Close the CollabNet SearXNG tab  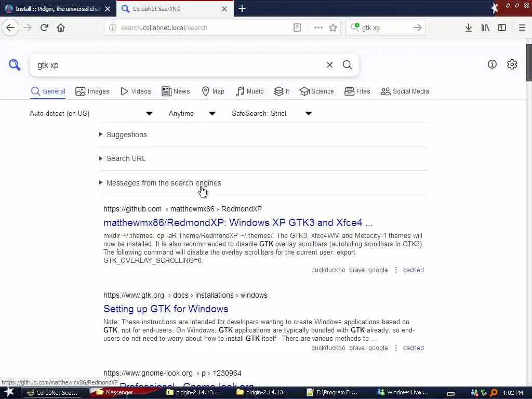pos(224,9)
